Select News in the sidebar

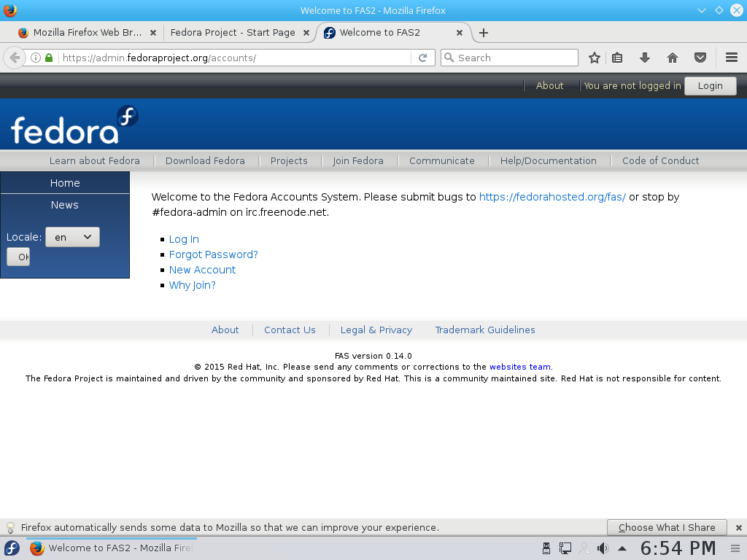[x=65, y=205]
